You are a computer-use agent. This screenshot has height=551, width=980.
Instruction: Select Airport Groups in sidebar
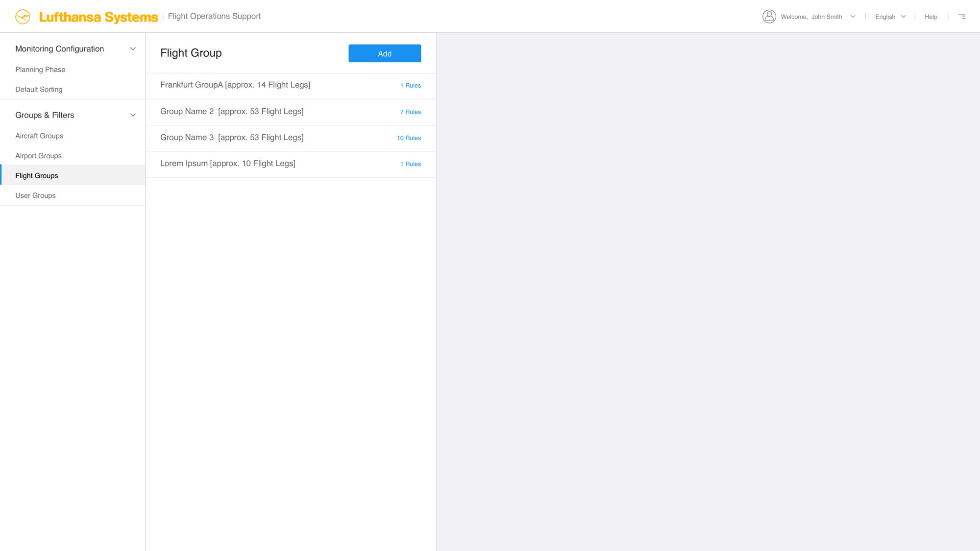(38, 156)
